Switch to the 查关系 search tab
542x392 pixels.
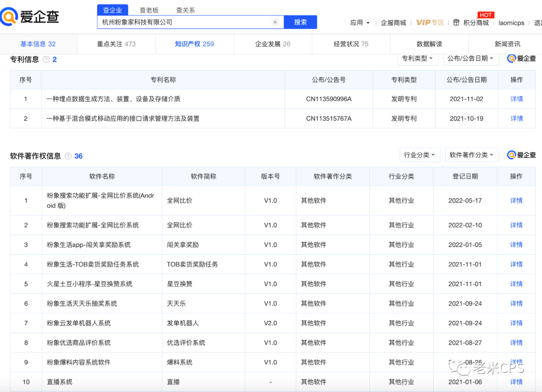186,10
